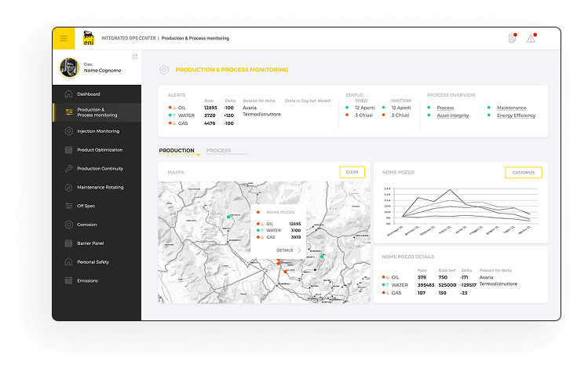Toggle the yellow hamburger menu
588x373 pixels.
(x=64, y=38)
